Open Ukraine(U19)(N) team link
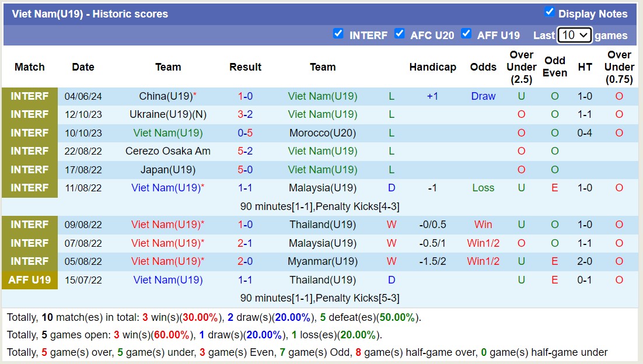 [x=167, y=114]
